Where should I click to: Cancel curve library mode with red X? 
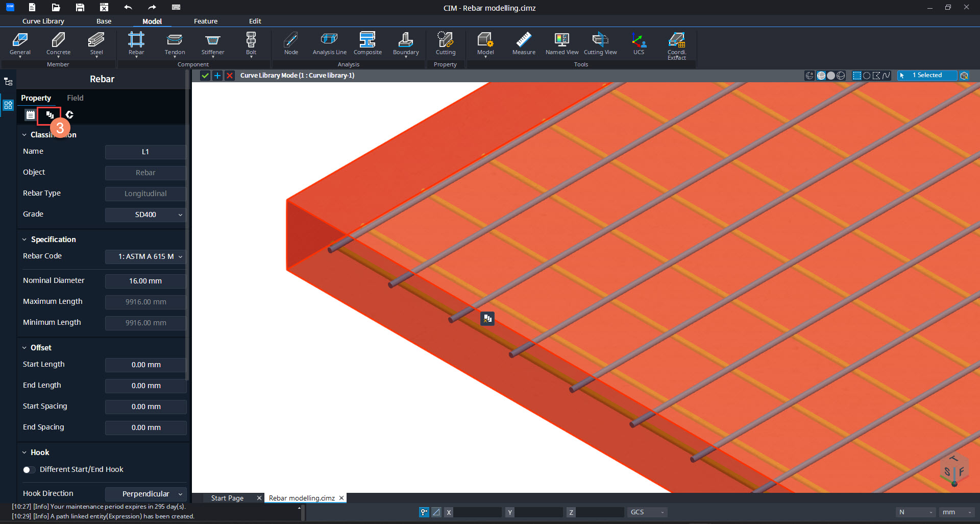pos(230,76)
